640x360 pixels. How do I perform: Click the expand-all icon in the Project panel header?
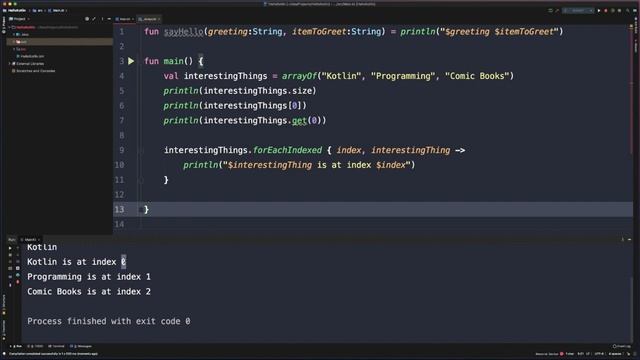click(94, 19)
